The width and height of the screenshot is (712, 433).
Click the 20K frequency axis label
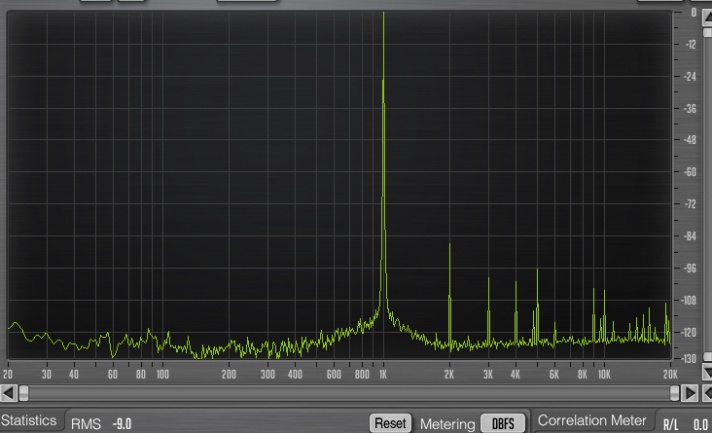[x=670, y=374]
